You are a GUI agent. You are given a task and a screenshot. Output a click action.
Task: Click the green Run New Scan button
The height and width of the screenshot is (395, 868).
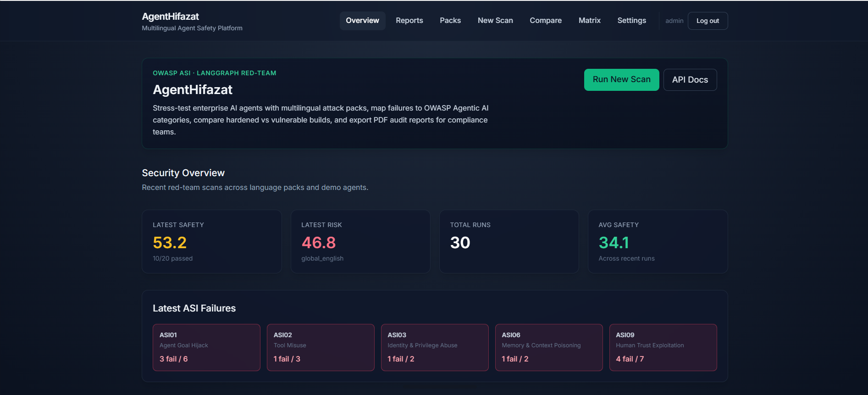coord(621,80)
